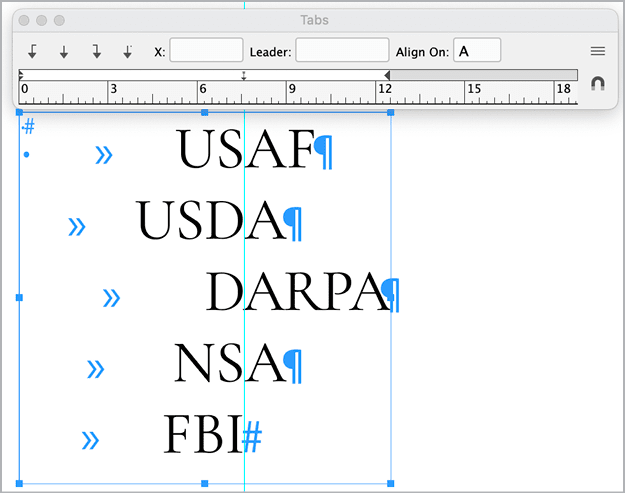Click the word FBI in the text frame
Image resolution: width=625 pixels, height=493 pixels.
point(203,434)
